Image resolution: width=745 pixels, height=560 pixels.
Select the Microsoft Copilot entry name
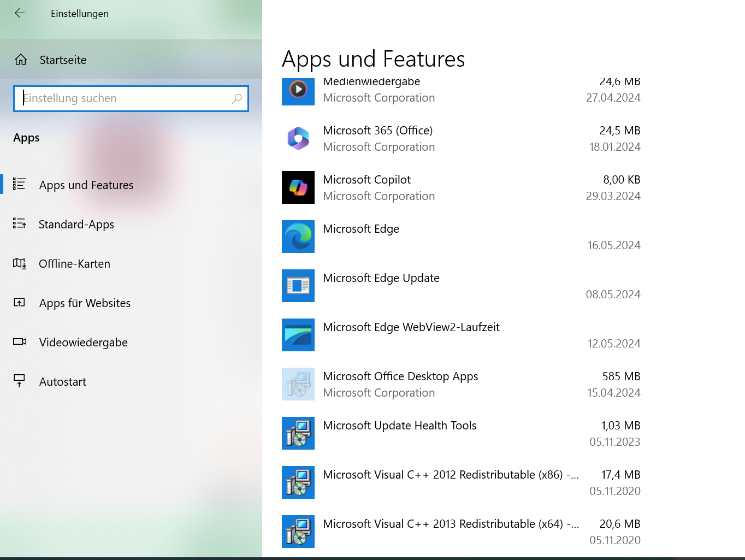(x=366, y=180)
